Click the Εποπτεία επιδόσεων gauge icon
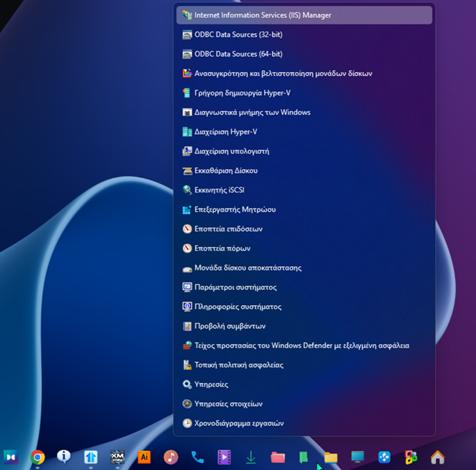 pos(187,229)
